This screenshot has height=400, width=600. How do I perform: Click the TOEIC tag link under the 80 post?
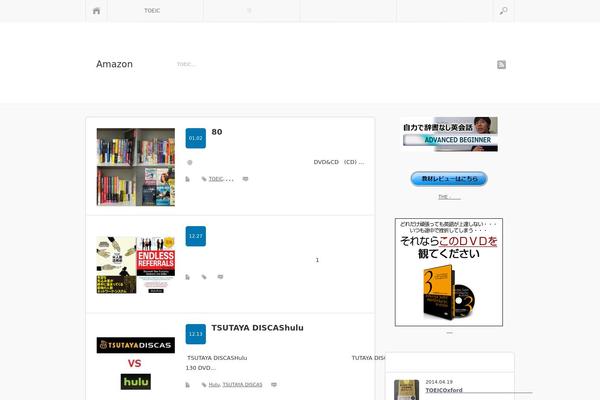[x=216, y=179]
